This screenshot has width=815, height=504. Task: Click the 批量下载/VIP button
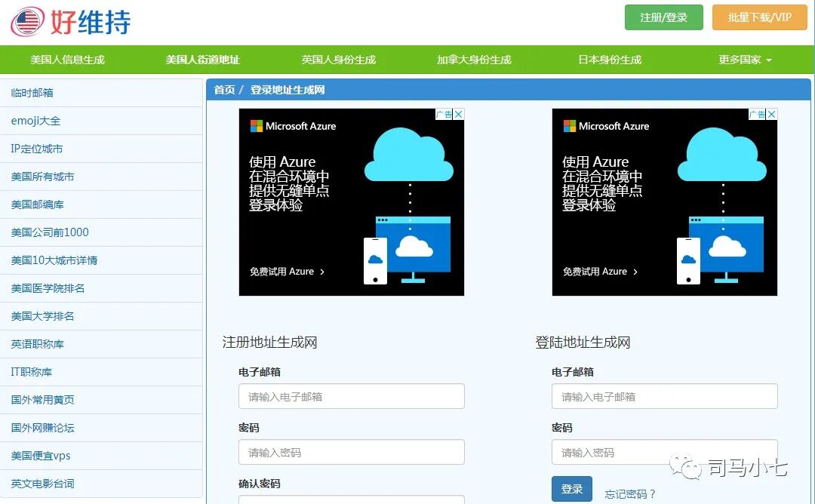tap(759, 17)
